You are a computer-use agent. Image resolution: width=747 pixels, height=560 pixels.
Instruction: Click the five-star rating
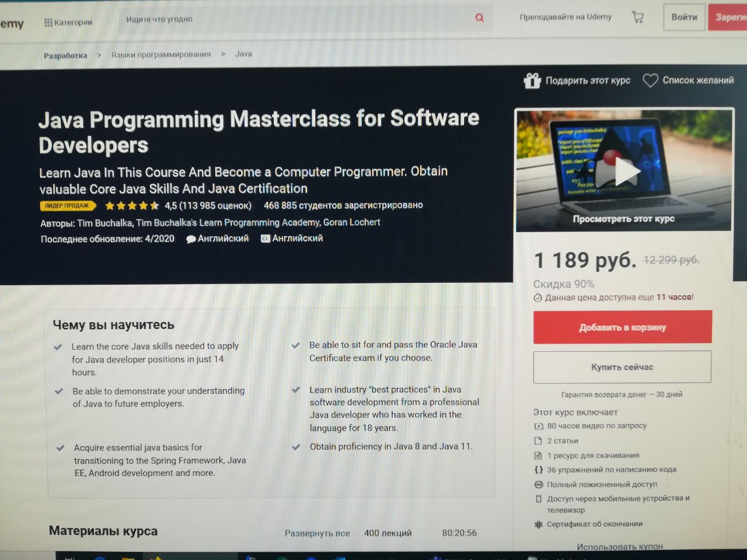pyautogui.click(x=132, y=205)
